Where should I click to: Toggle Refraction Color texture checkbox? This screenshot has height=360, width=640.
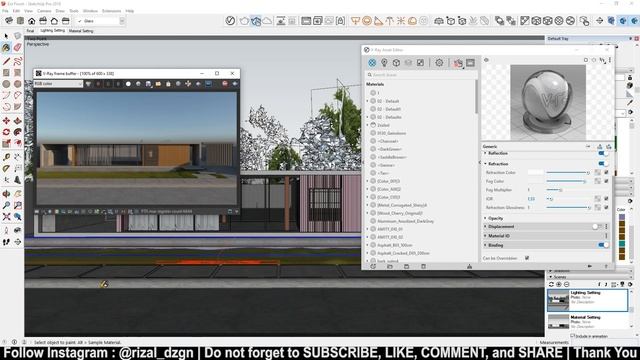[x=606, y=172]
